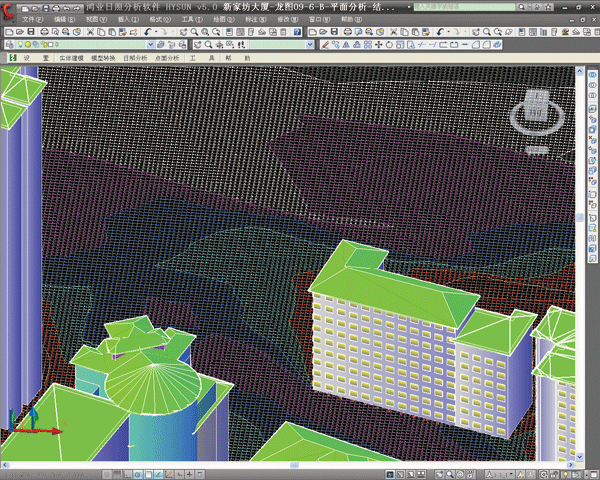The image size is (600, 480).
Task: Click the AutoCAD application logo button
Action: pos(9,10)
